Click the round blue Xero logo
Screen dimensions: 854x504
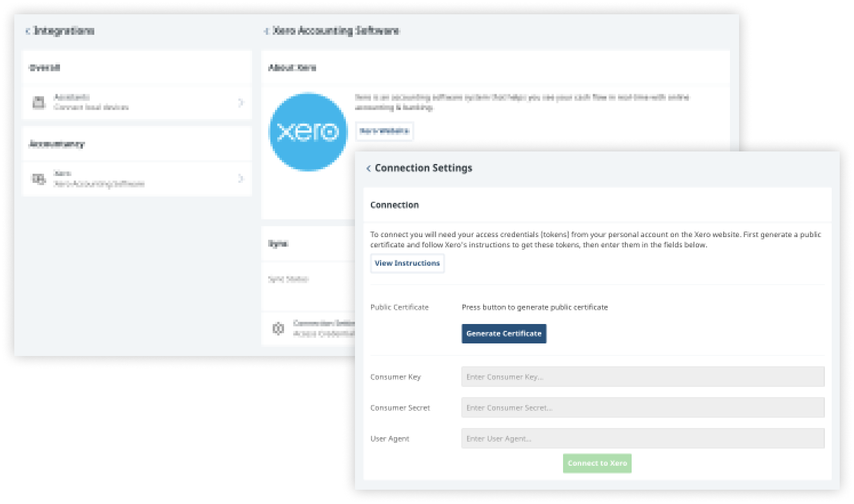tap(308, 132)
